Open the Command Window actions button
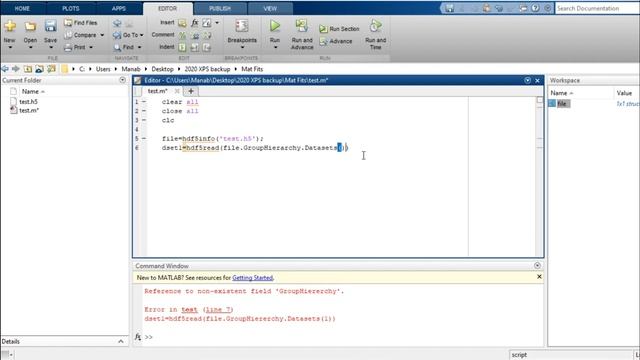 click(537, 266)
